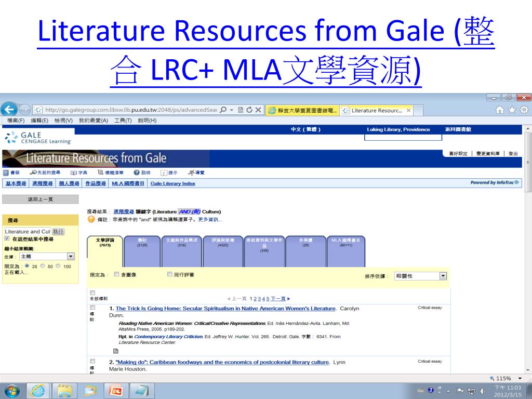Viewport: 532px width, 399px height.
Task: Check the 全部標記 mark all checkbox
Action: point(92,292)
